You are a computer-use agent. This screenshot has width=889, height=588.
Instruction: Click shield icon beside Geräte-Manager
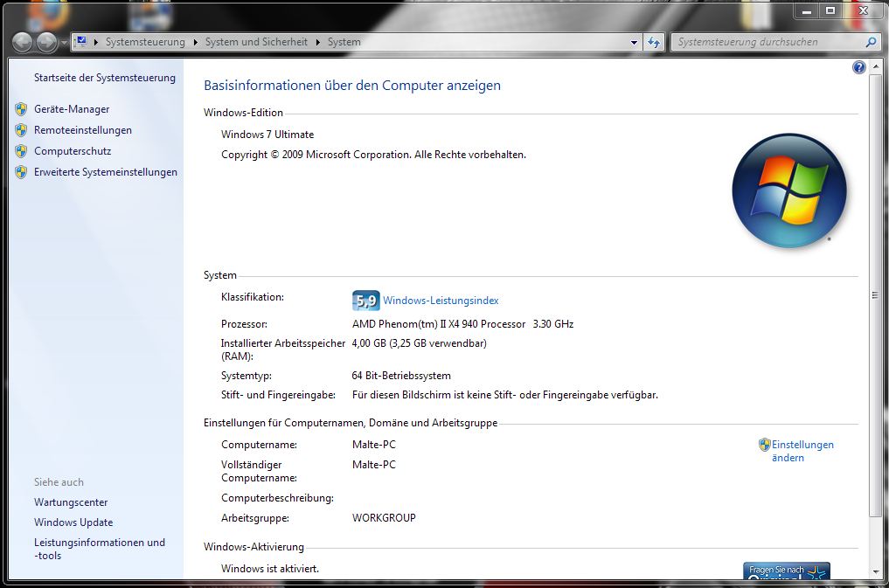point(21,109)
